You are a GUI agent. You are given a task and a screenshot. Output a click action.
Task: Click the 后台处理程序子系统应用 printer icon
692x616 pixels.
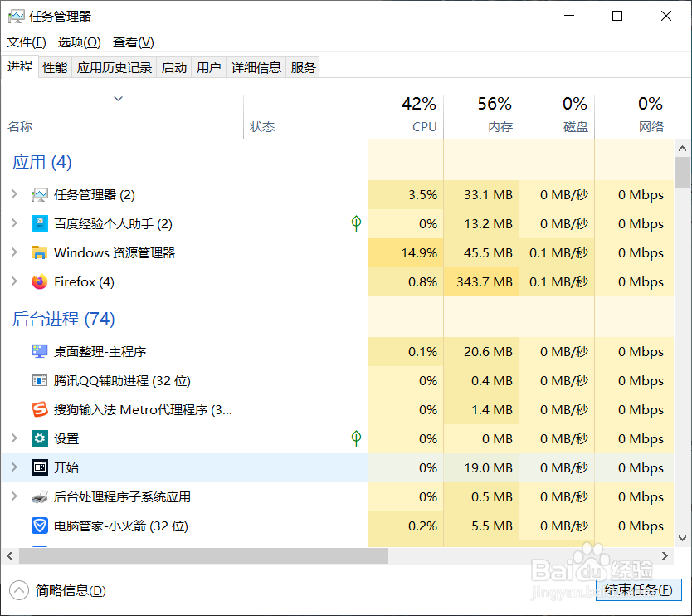(40, 496)
